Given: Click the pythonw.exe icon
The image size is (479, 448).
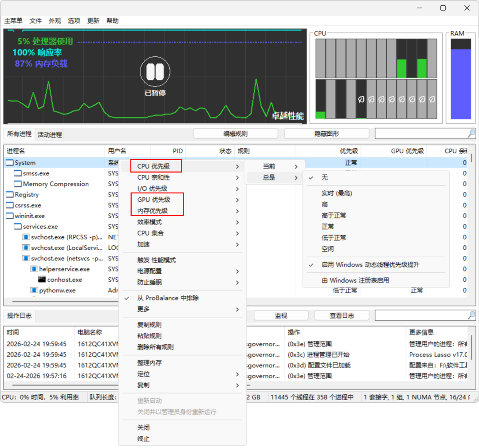Looking at the screenshot, I should [34, 290].
